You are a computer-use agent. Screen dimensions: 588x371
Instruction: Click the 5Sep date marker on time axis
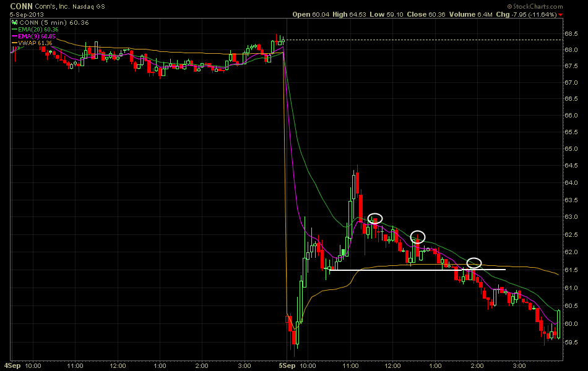287,366
